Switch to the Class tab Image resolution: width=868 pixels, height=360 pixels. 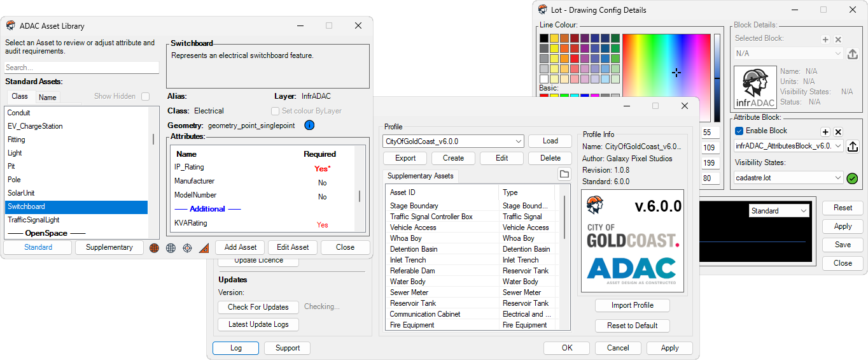20,96
